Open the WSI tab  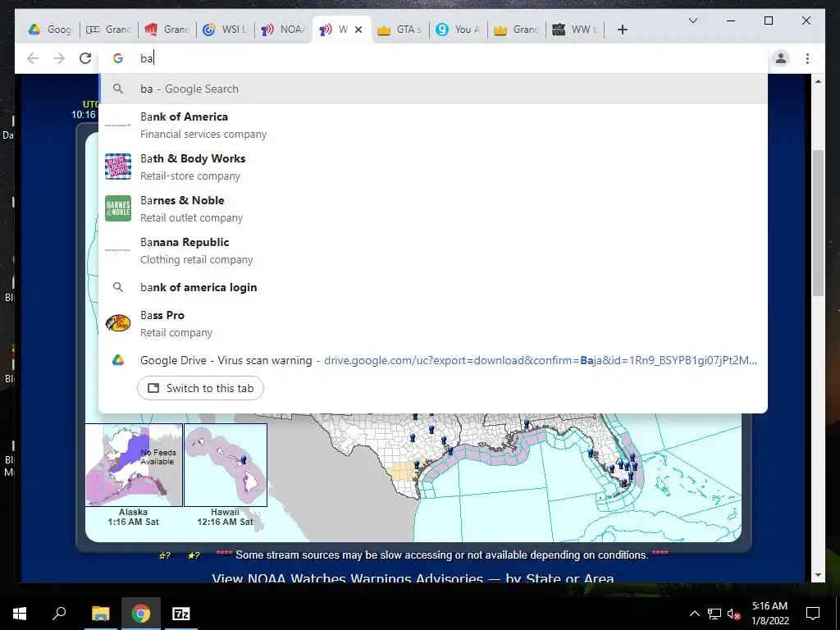point(226,30)
